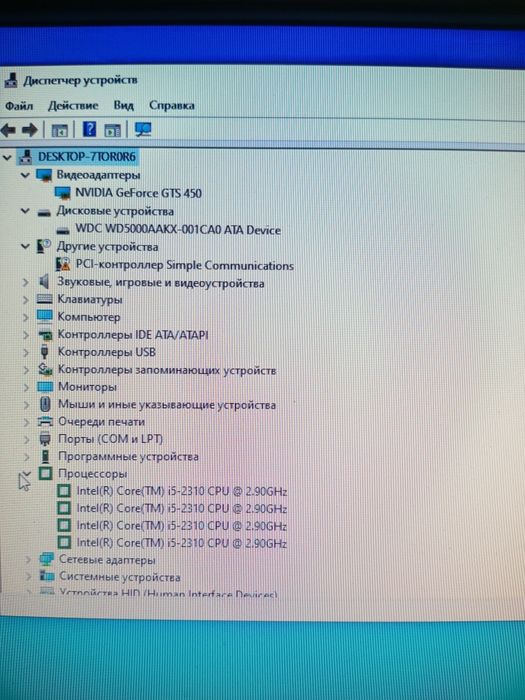Viewport: 525px width, 700px height.
Task: Click the USB plug icon for Контроллеры USB
Action: point(44,352)
